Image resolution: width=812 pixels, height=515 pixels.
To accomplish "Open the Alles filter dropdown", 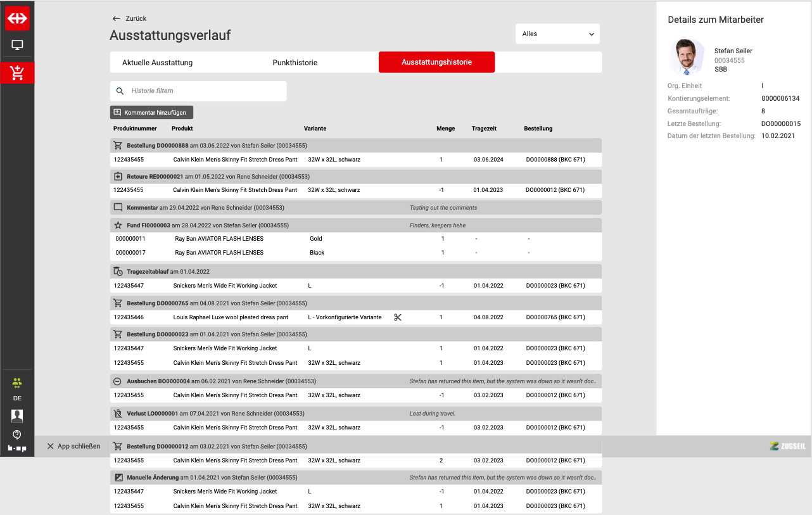I will [557, 34].
